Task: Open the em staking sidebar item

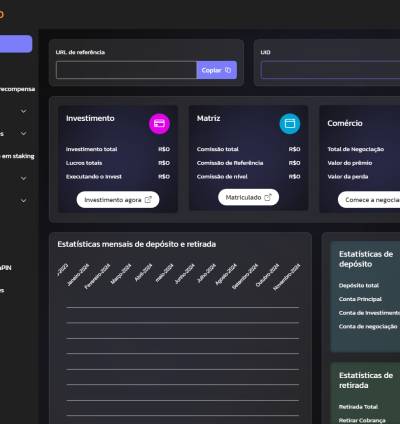Action: coord(17,156)
